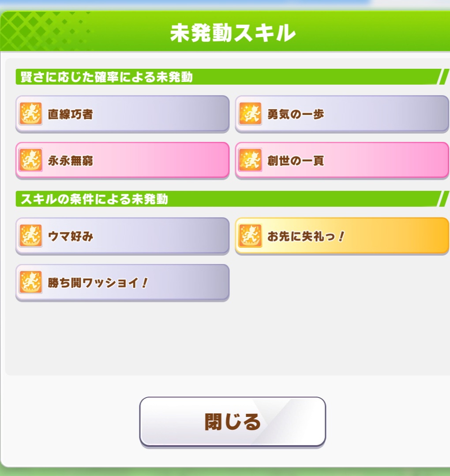Viewport: 450px width, 476px height.
Task: Click the 賢さに応じた確率による未発動 section header
Action: pyautogui.click(x=107, y=77)
